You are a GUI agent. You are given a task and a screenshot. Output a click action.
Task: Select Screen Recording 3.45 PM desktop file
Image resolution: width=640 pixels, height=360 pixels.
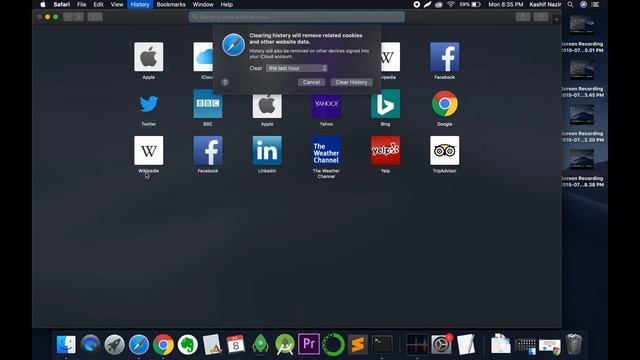(x=582, y=79)
